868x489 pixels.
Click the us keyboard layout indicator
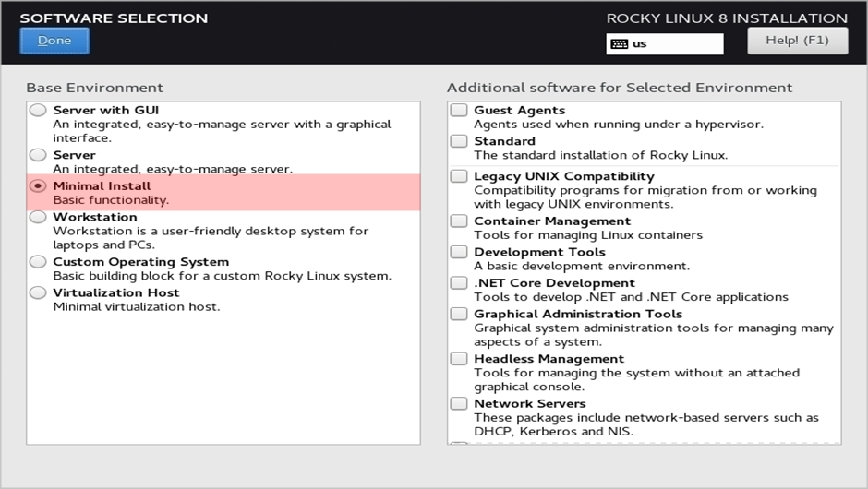[x=664, y=43]
